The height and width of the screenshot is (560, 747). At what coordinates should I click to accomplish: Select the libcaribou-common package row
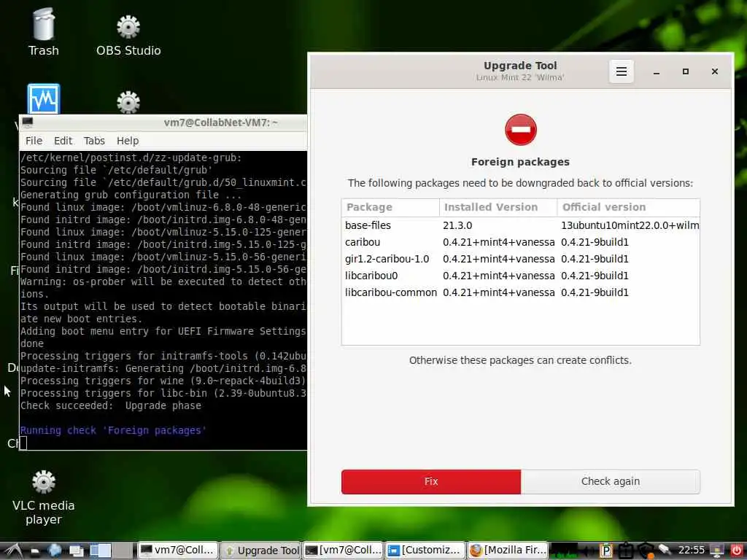521,292
